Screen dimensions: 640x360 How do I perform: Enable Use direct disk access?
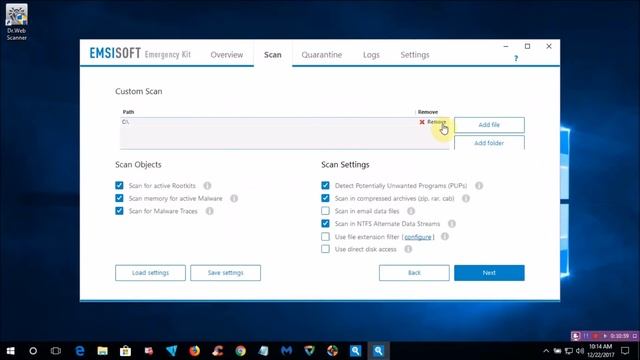point(325,249)
